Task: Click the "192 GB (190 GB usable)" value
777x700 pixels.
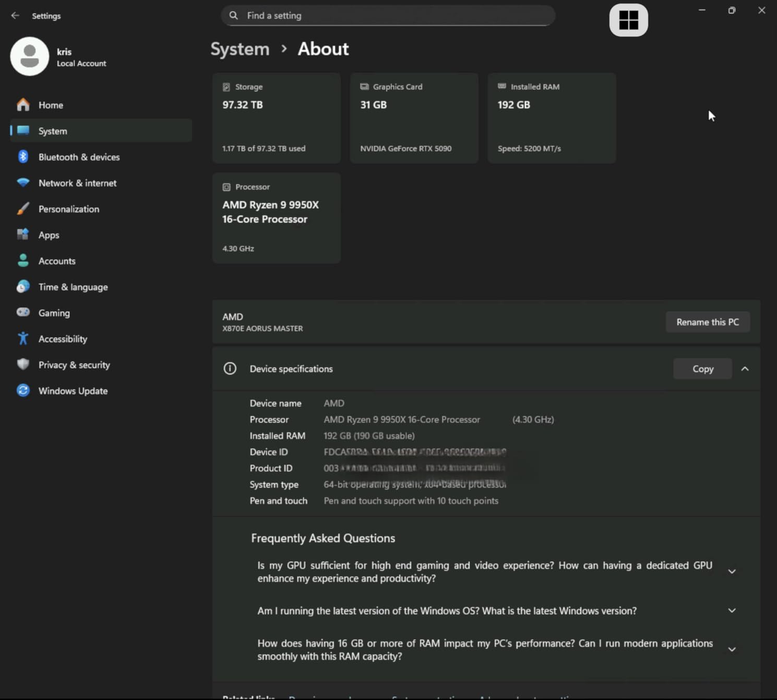Action: coord(369,436)
